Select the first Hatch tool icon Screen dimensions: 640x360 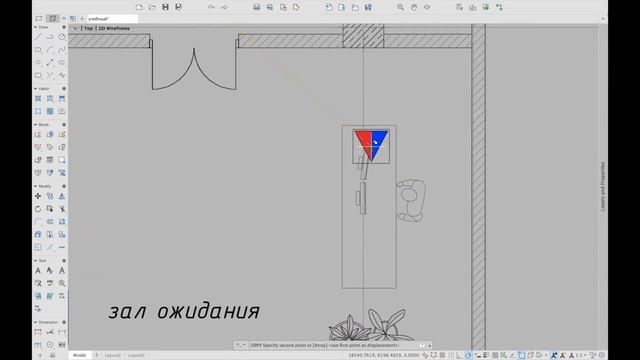click(x=38, y=99)
